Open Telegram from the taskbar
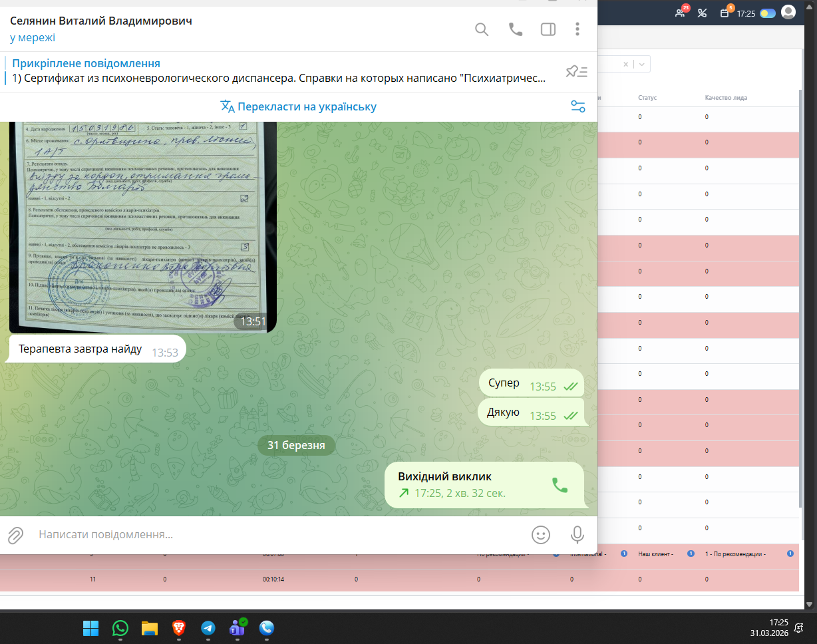 208,628
